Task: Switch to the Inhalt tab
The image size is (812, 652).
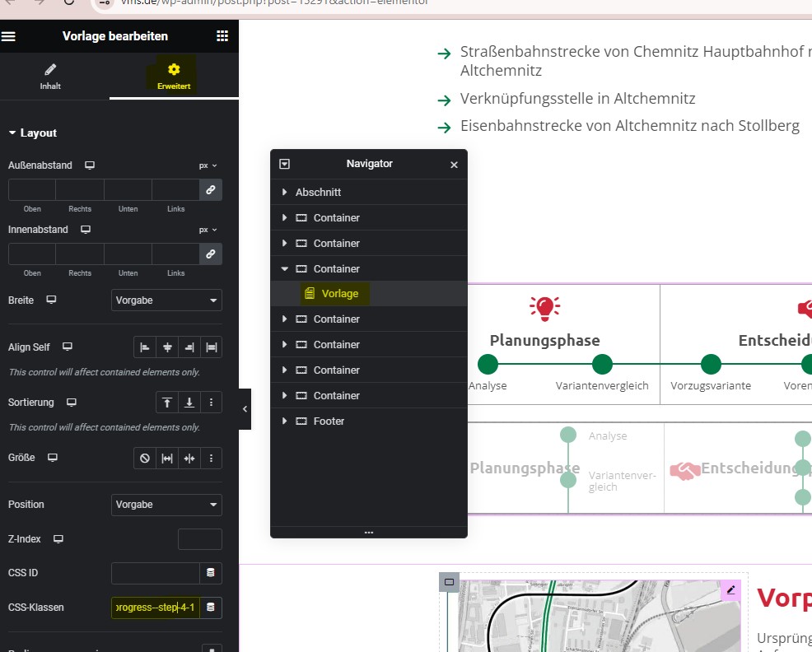Action: [50, 77]
